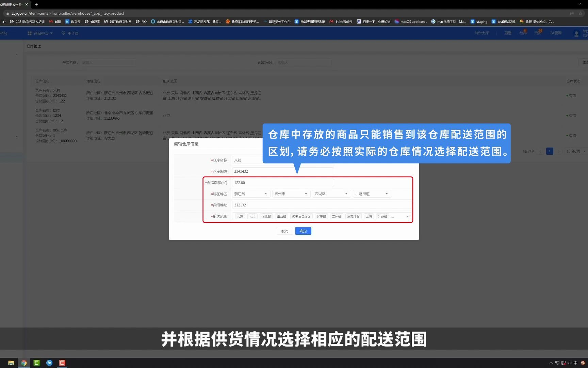Open the FIO bookmark

click(141, 21)
